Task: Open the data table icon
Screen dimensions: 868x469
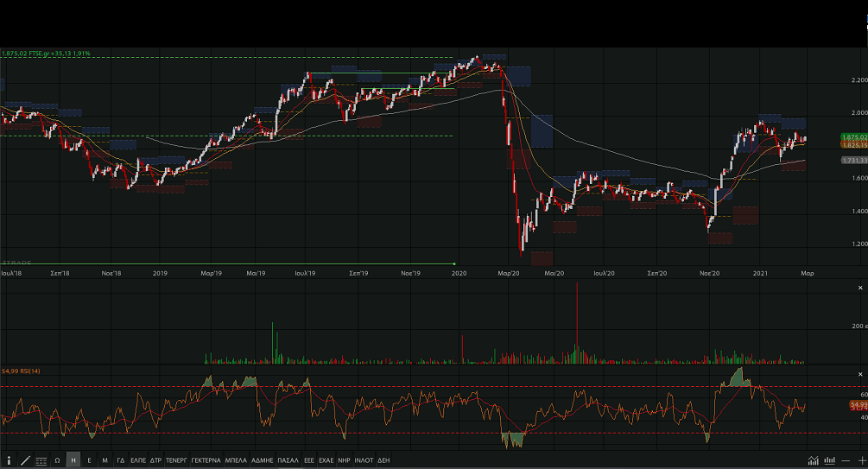Action: [41, 460]
